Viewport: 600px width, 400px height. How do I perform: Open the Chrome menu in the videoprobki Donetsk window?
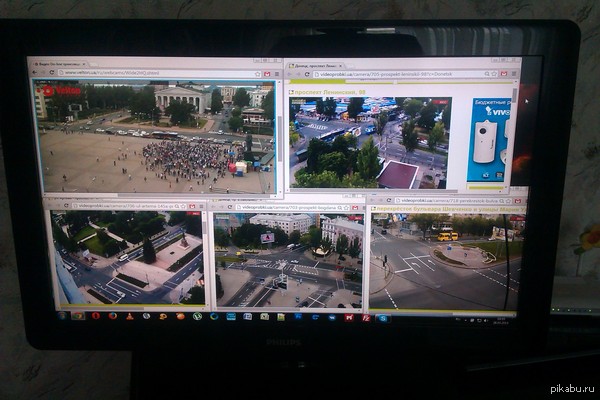pyautogui.click(x=513, y=74)
